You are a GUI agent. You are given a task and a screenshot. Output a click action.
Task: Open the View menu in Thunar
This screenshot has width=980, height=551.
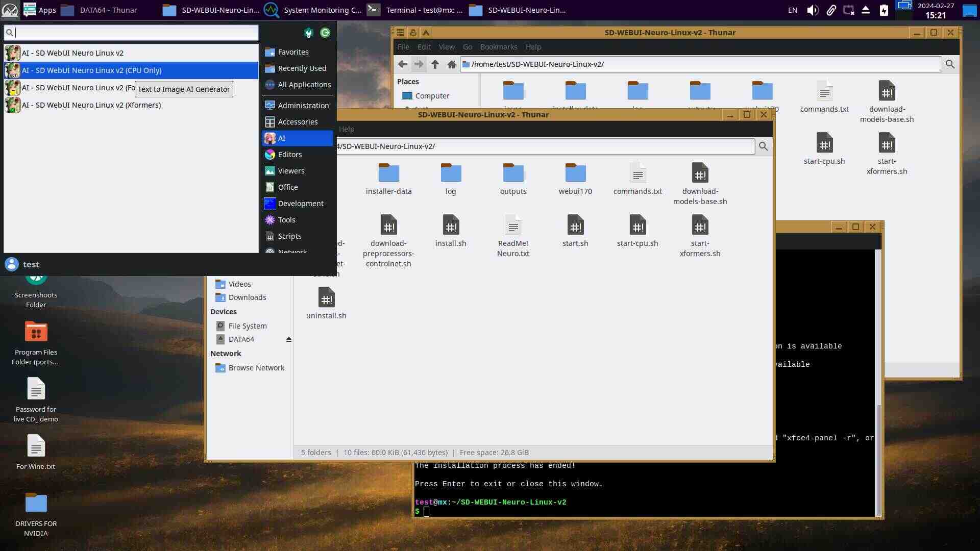pyautogui.click(x=446, y=47)
